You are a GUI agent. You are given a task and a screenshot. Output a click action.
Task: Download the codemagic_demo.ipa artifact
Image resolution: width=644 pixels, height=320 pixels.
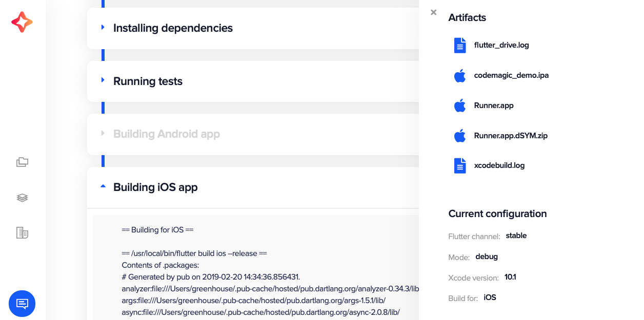(x=511, y=75)
